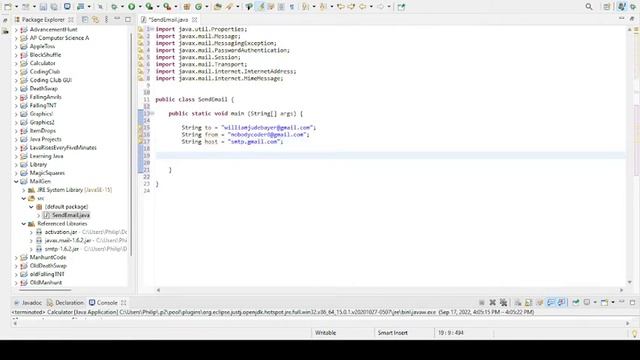Toggle Show Console When Standard Out Changes
Screen dimensions: 640x360
coord(551,302)
